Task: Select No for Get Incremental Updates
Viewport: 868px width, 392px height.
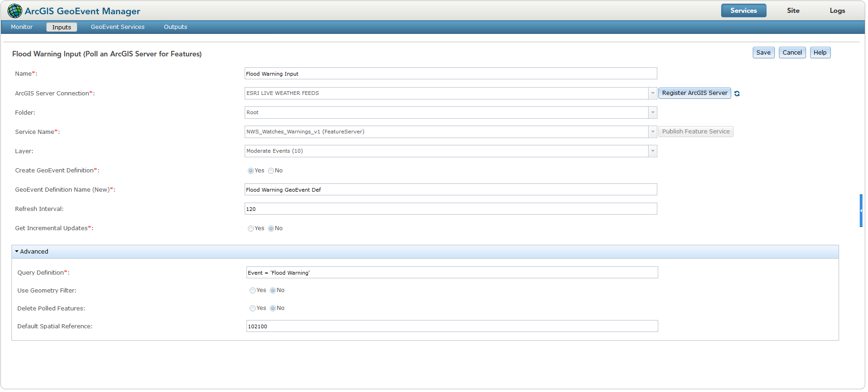Action: point(271,229)
